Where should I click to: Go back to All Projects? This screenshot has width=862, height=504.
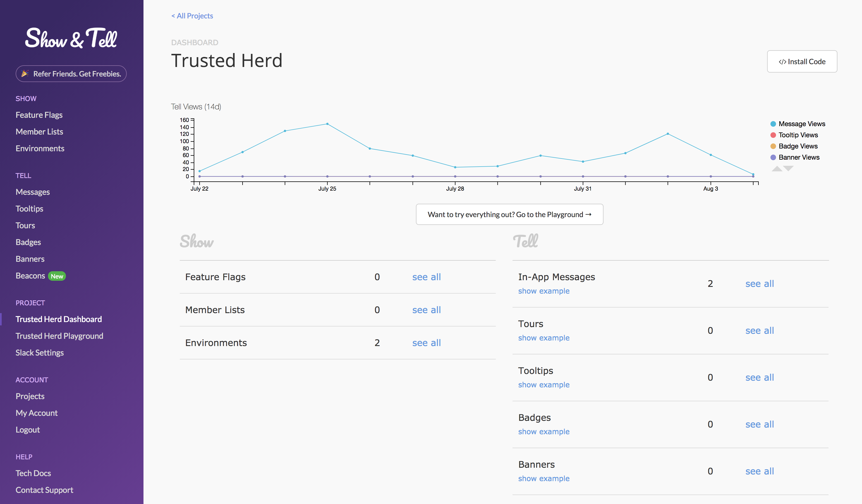[192, 16]
